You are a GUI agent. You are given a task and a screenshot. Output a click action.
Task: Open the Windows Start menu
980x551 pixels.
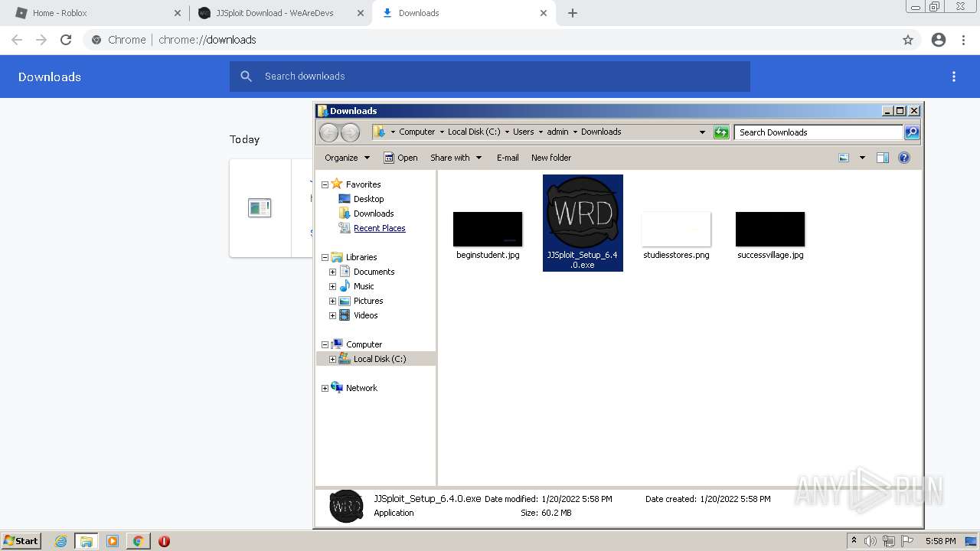click(x=21, y=540)
